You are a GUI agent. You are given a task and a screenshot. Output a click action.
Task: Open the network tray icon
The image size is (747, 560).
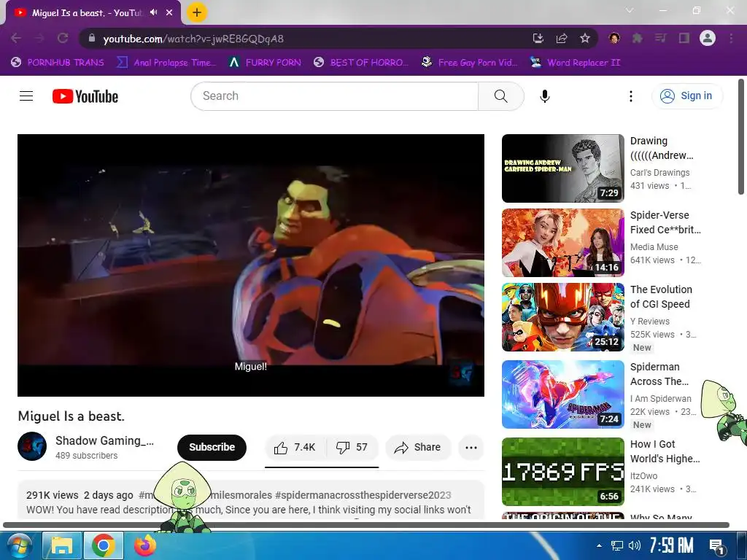click(617, 545)
